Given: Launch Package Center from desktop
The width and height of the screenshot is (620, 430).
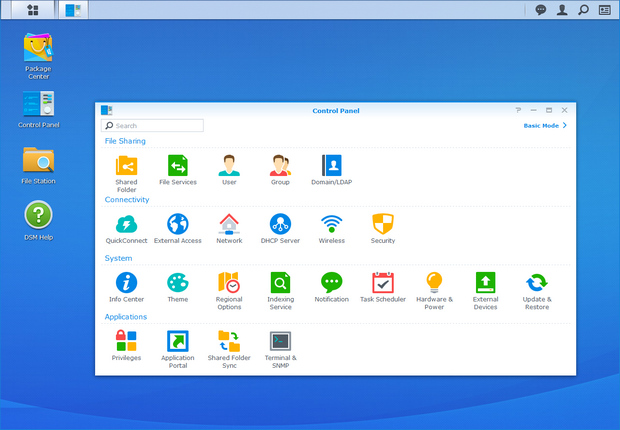Looking at the screenshot, I should [x=38, y=56].
